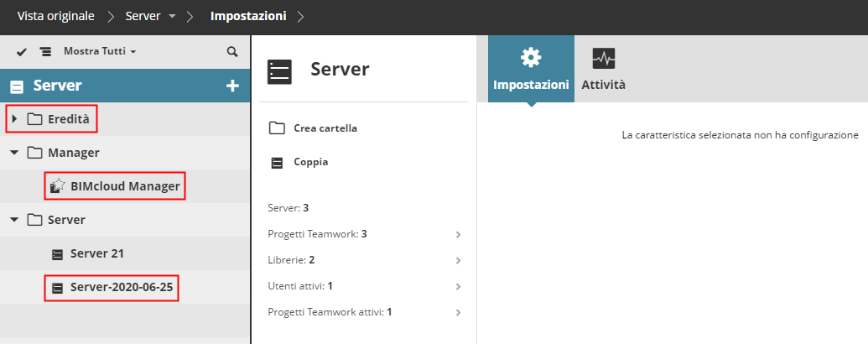Open the Progetti Teamwork list arrow

pos(459,234)
